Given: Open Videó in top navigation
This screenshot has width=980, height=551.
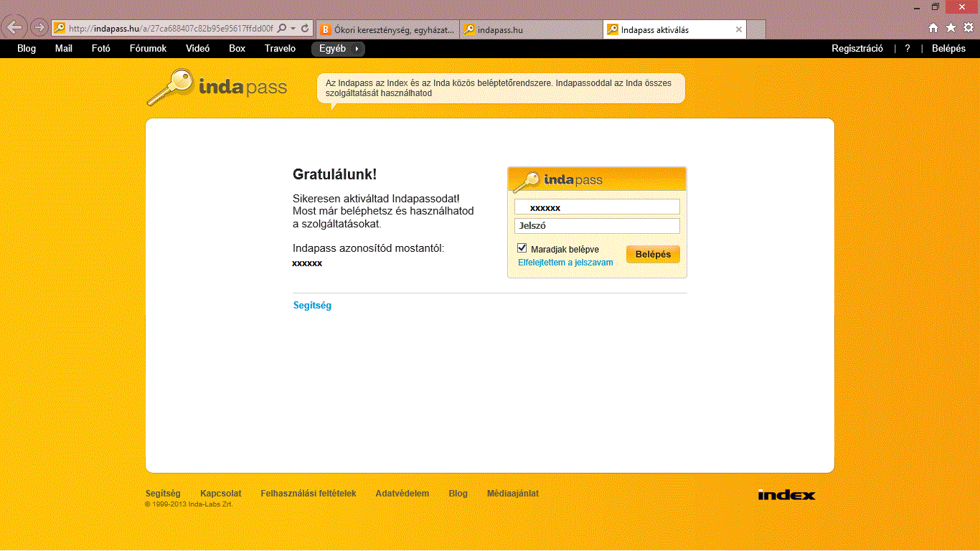Looking at the screenshot, I should (x=198, y=49).
